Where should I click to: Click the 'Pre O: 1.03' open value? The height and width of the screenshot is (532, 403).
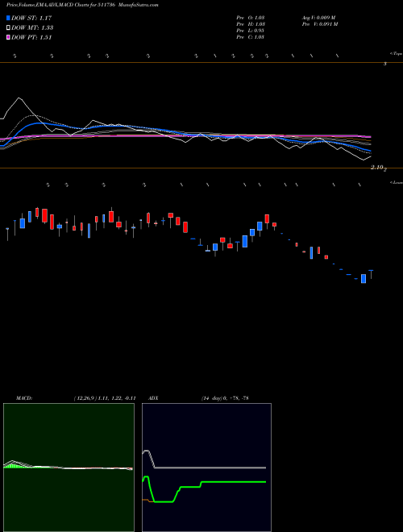[251, 18]
